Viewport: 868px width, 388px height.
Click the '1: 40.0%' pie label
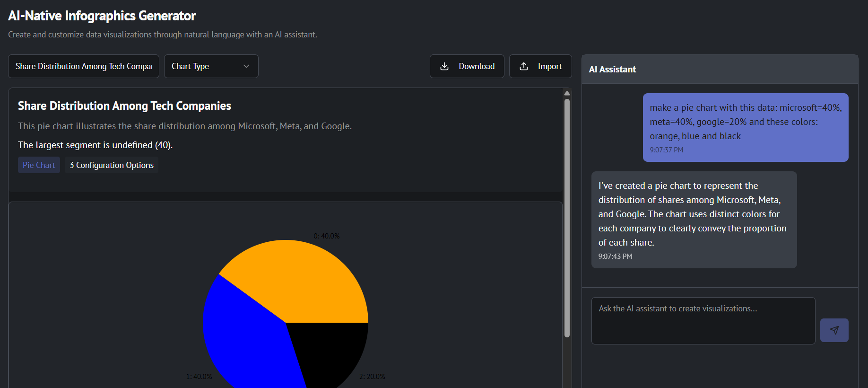199,377
